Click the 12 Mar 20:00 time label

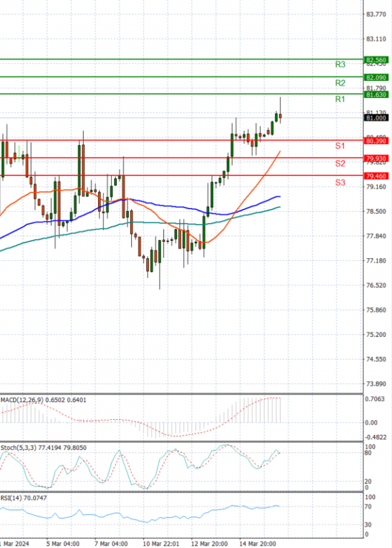[x=208, y=543]
